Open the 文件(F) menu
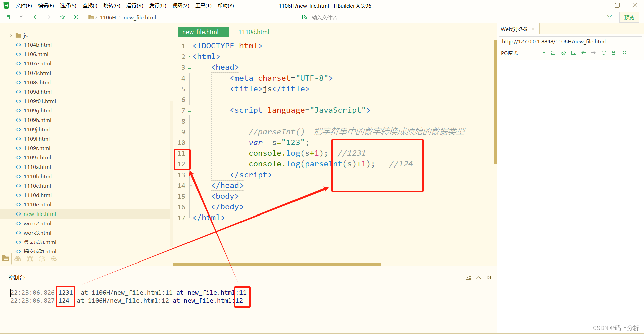 pyautogui.click(x=24, y=6)
